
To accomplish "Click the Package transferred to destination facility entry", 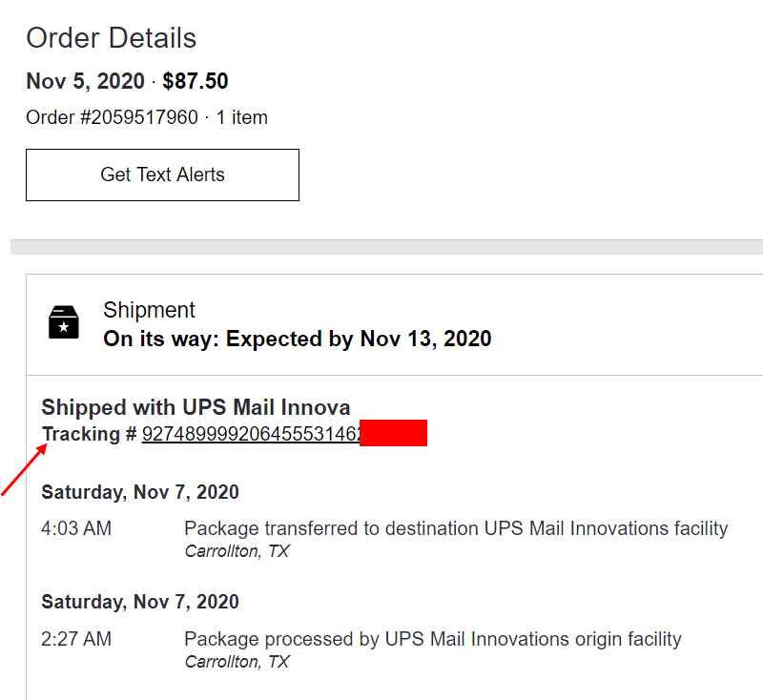I will tap(456, 528).
